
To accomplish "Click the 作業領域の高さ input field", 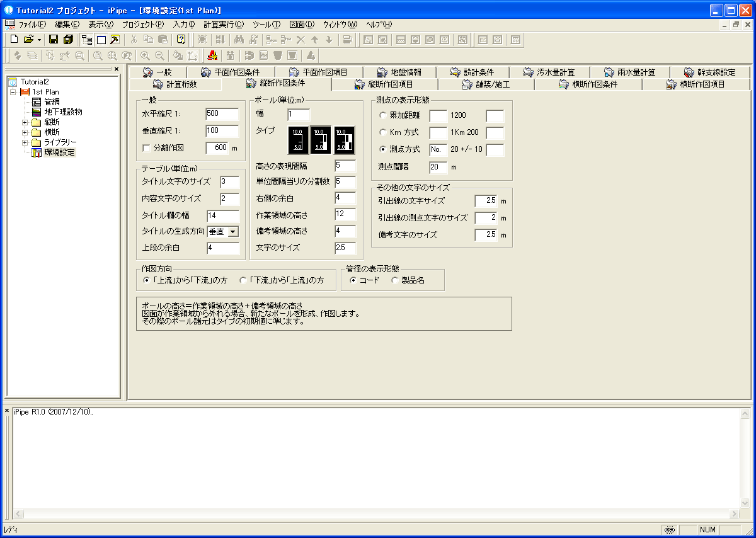I will (345, 214).
